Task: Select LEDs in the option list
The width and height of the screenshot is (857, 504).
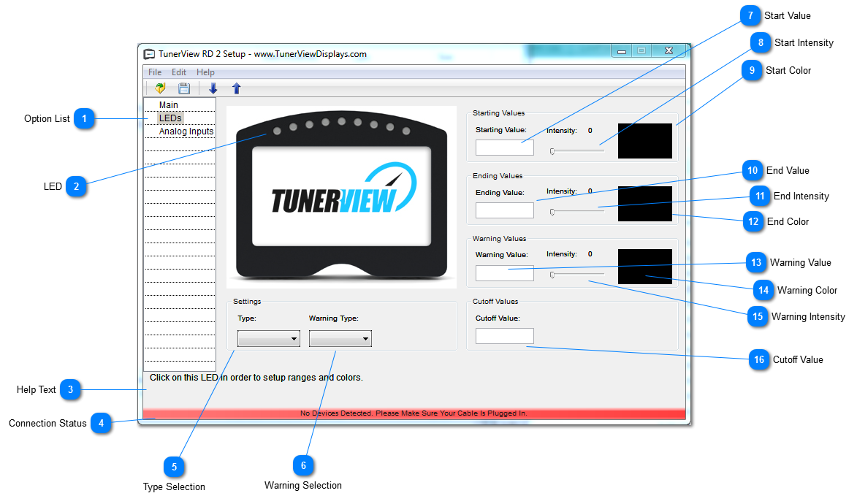Action: [170, 118]
